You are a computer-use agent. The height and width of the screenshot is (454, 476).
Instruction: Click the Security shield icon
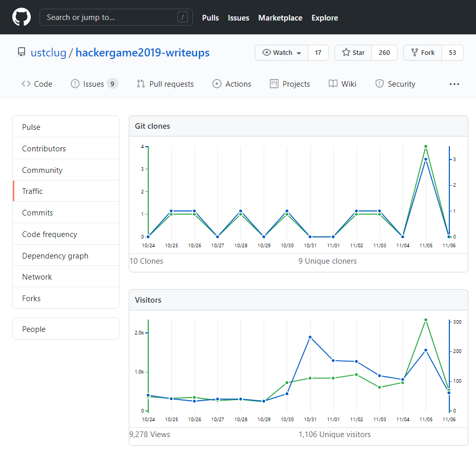point(380,84)
